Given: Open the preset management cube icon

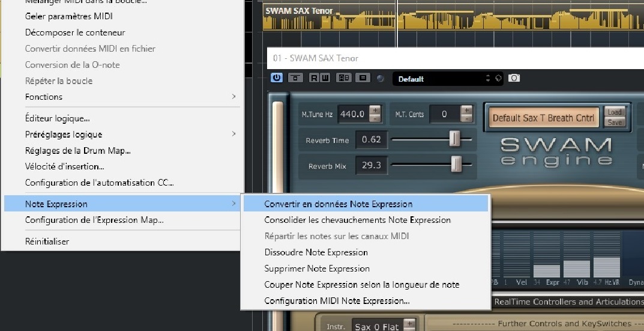Looking at the screenshot, I should coord(498,78).
